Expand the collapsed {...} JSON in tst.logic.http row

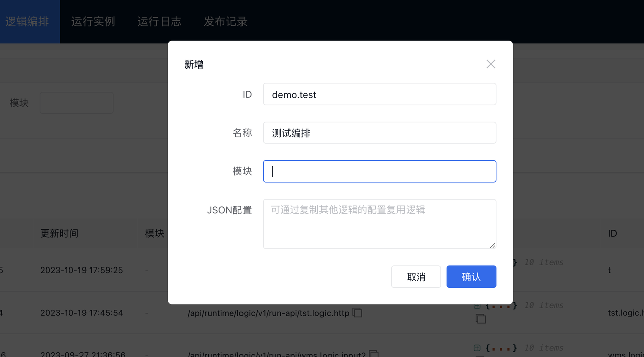(x=501, y=305)
